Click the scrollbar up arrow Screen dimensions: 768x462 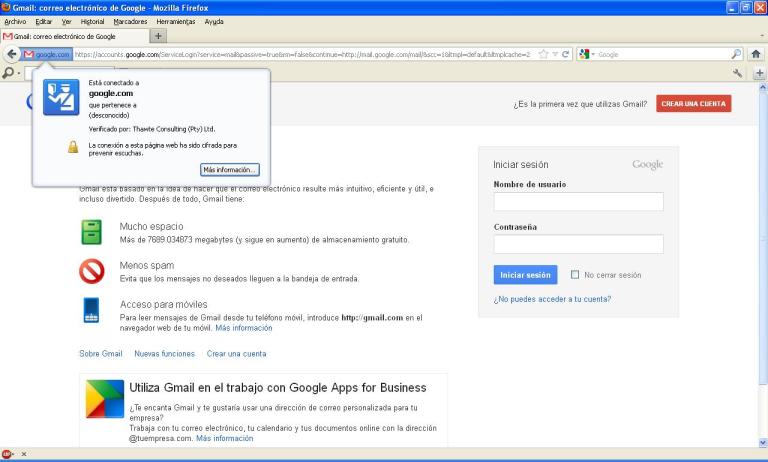[763, 87]
